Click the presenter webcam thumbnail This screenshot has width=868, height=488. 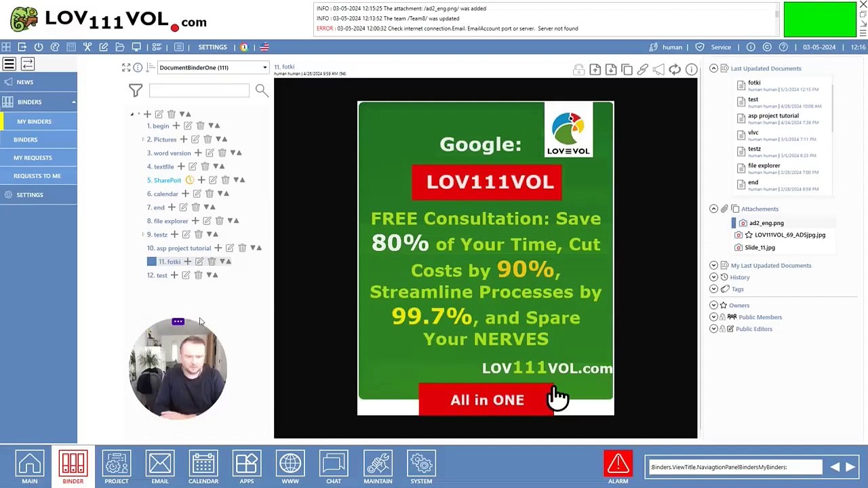click(x=178, y=370)
